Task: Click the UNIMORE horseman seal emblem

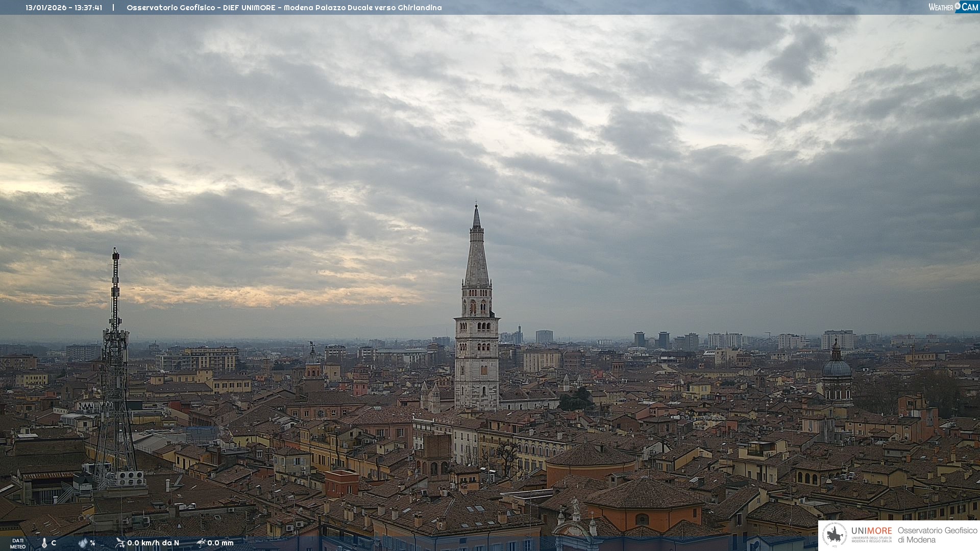Action: click(x=835, y=535)
